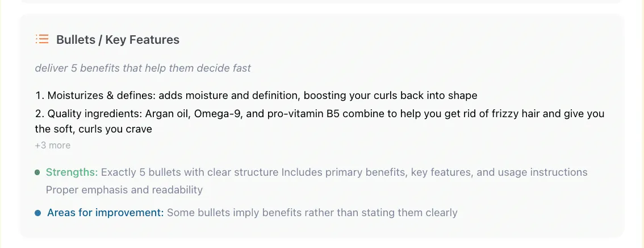644x248 pixels.
Task: Click the partially visible card at top
Action: (x=321, y=2)
